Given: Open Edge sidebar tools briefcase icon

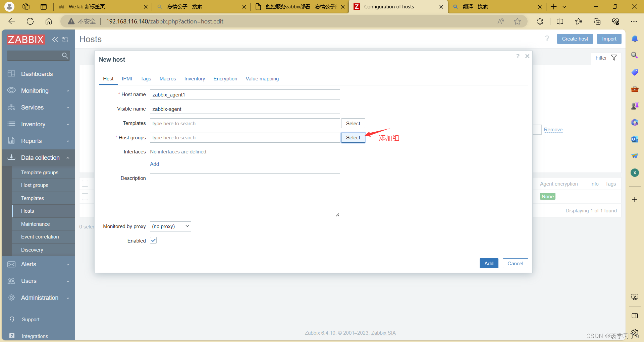Looking at the screenshot, I should click(635, 89).
